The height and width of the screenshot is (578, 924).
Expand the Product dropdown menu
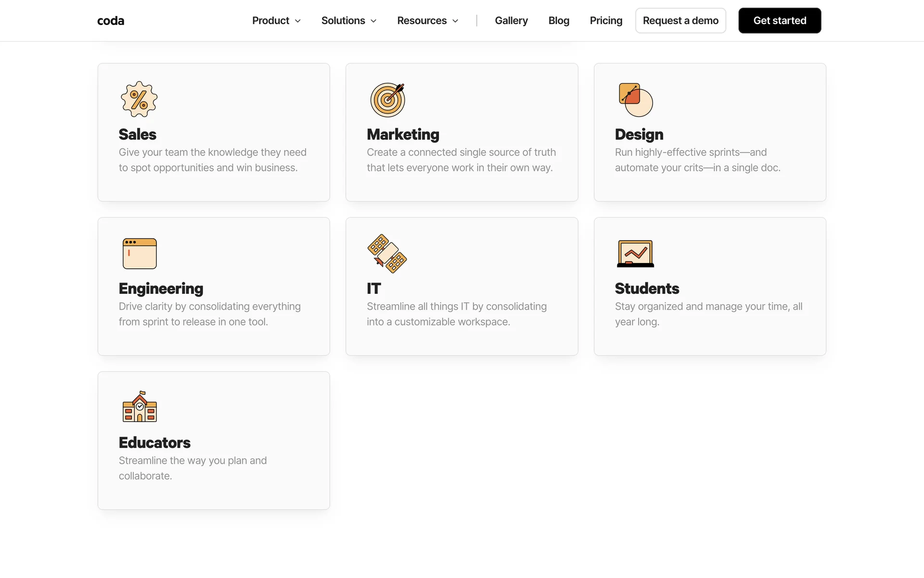click(x=276, y=21)
